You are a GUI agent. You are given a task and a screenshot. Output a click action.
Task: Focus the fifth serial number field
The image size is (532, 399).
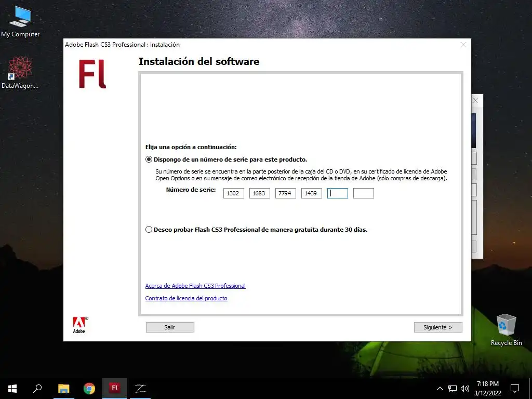[338, 193]
